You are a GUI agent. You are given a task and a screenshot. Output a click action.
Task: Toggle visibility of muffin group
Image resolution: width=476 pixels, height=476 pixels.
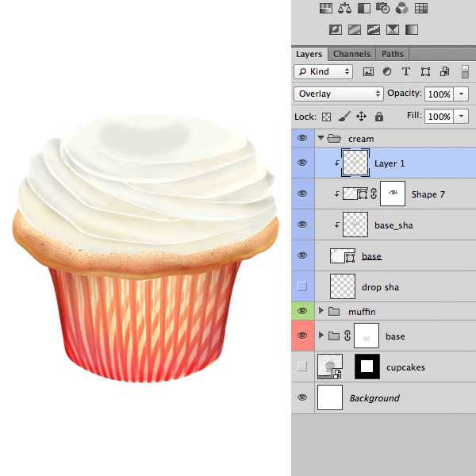[301, 311]
